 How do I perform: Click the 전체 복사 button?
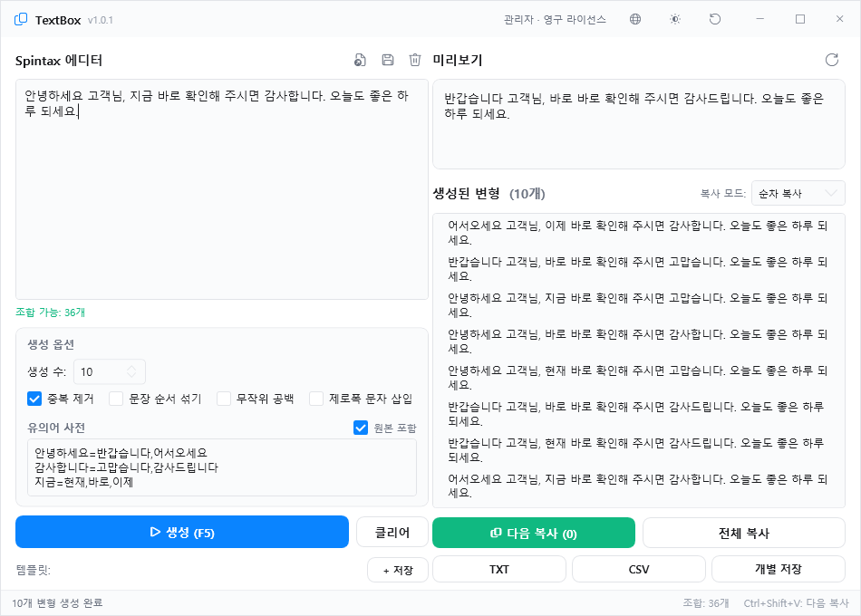[x=743, y=533]
